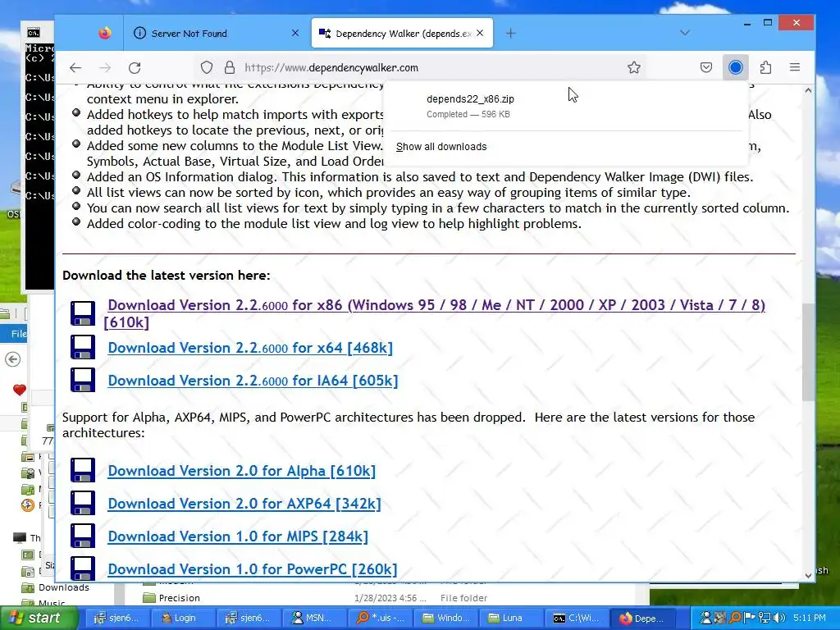Open the Firefox hamburger application menu
Viewport: 840px width, 630px height.
click(795, 67)
